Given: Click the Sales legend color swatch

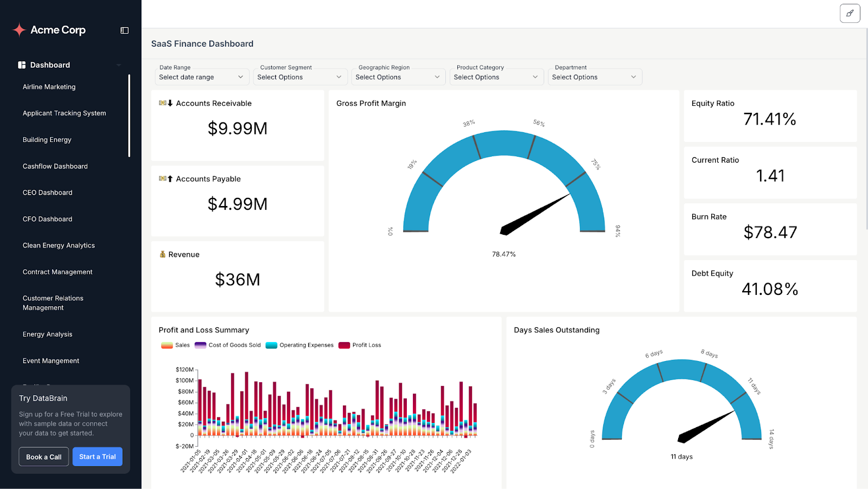Looking at the screenshot, I should click(166, 345).
